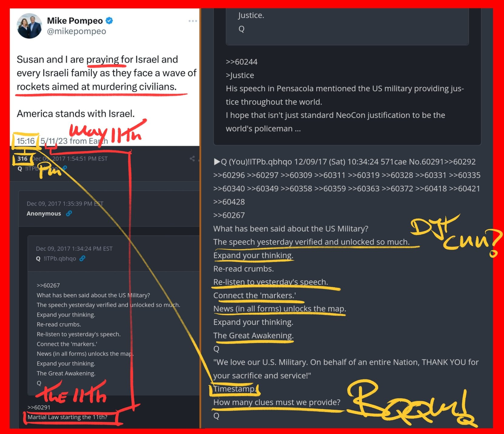The width and height of the screenshot is (504, 434).
Task: Follow the >>60291 reference above Martial Law
Action: pyautogui.click(x=39, y=407)
